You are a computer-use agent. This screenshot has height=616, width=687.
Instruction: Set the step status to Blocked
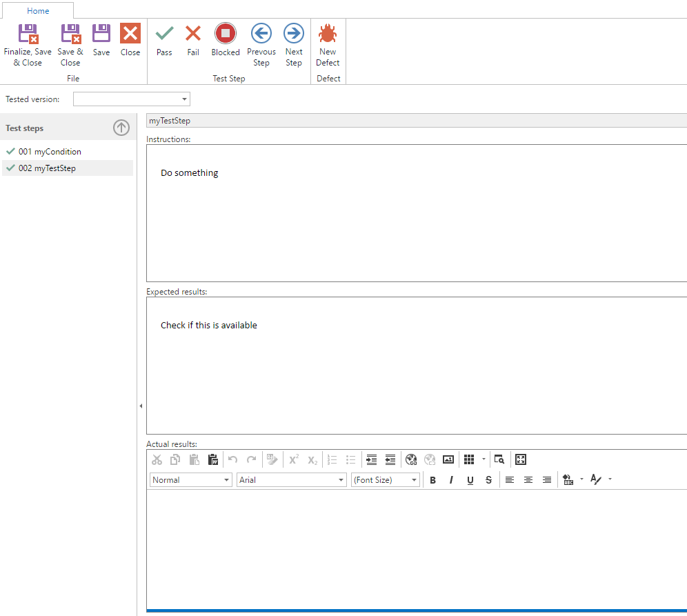tap(225, 34)
